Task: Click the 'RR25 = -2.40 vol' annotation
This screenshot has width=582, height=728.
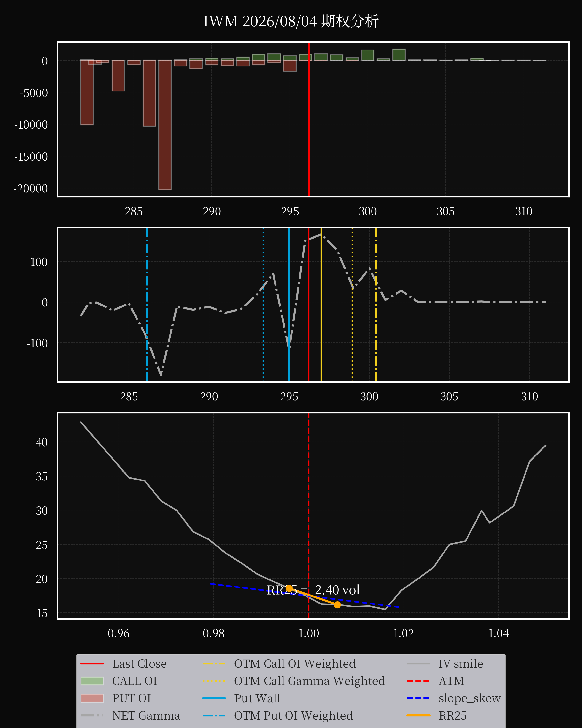Action: [x=313, y=590]
